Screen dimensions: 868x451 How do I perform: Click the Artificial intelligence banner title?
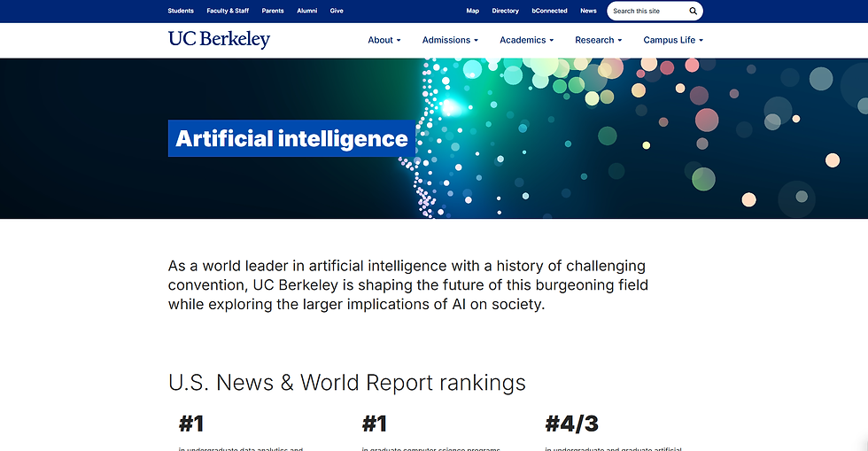[x=291, y=138]
